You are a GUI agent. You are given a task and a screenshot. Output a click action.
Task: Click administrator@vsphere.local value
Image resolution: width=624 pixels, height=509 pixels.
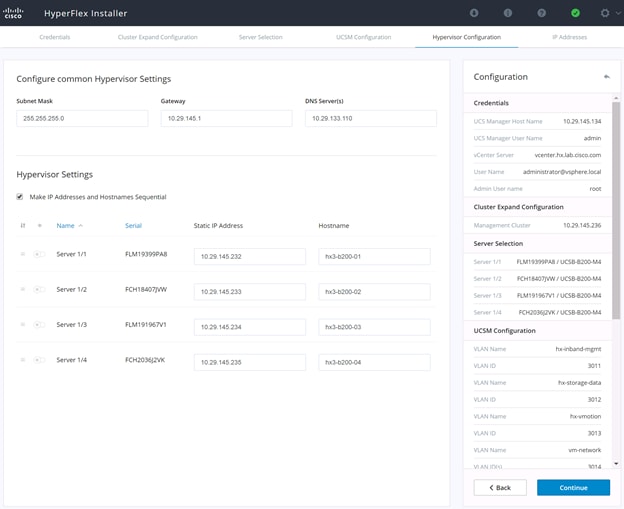(562, 172)
